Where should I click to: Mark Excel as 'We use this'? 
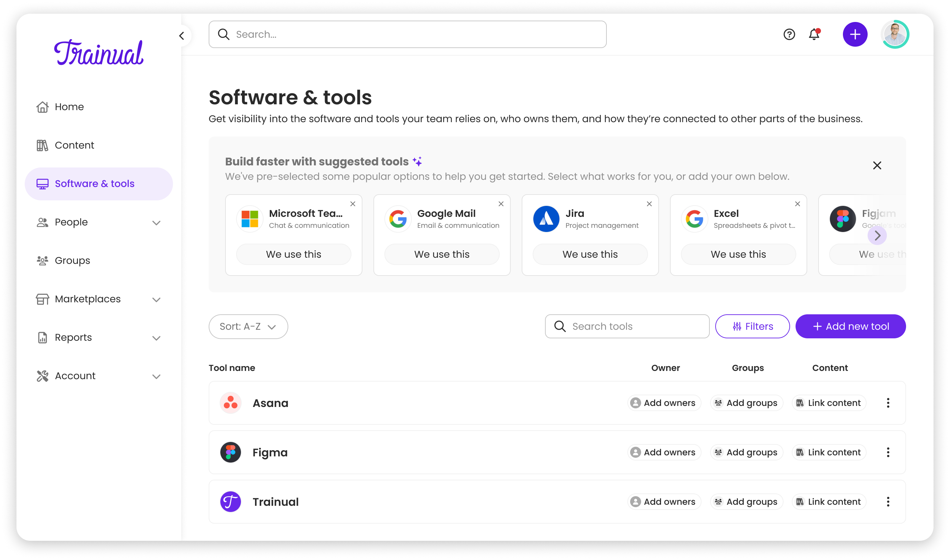tap(738, 254)
